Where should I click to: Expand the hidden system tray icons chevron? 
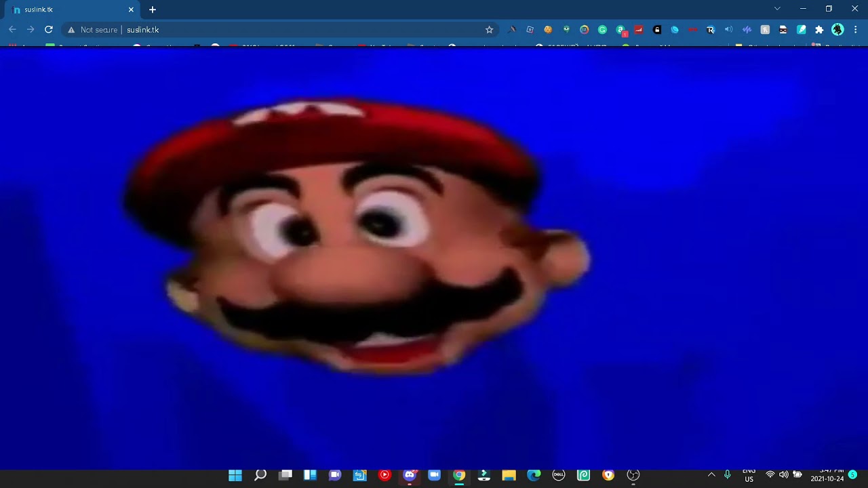click(711, 474)
